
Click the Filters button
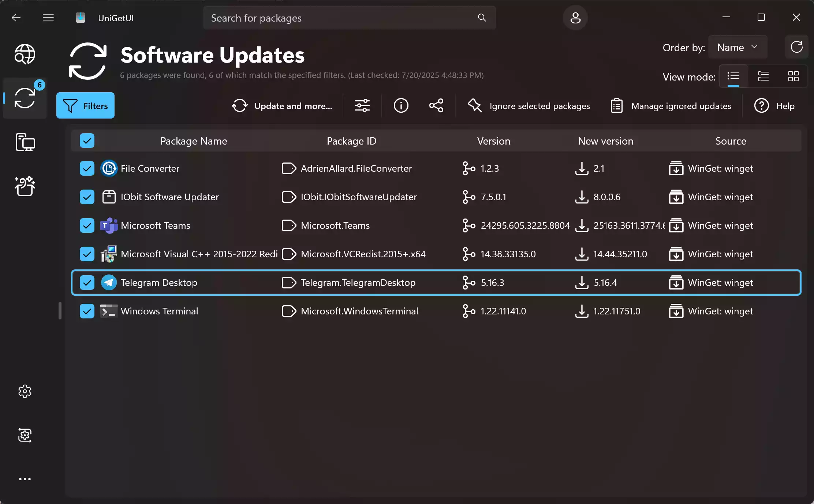(x=85, y=106)
